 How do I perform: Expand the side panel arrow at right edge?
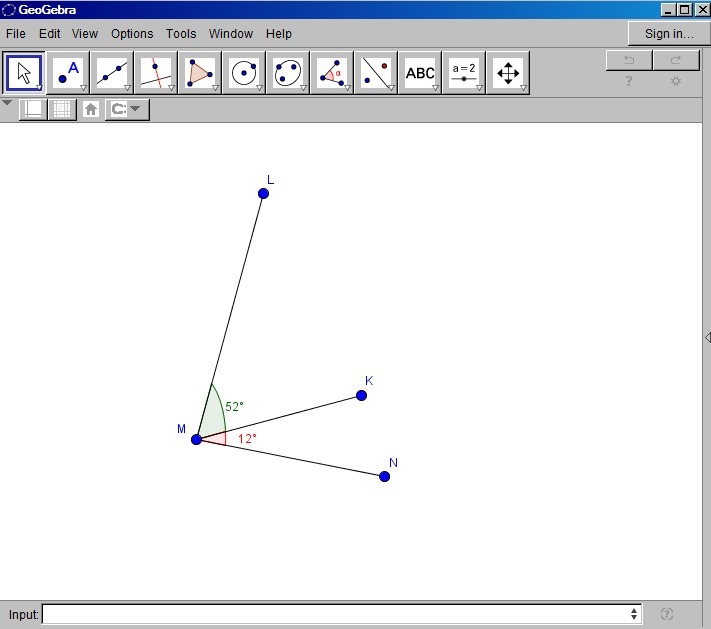[707, 337]
